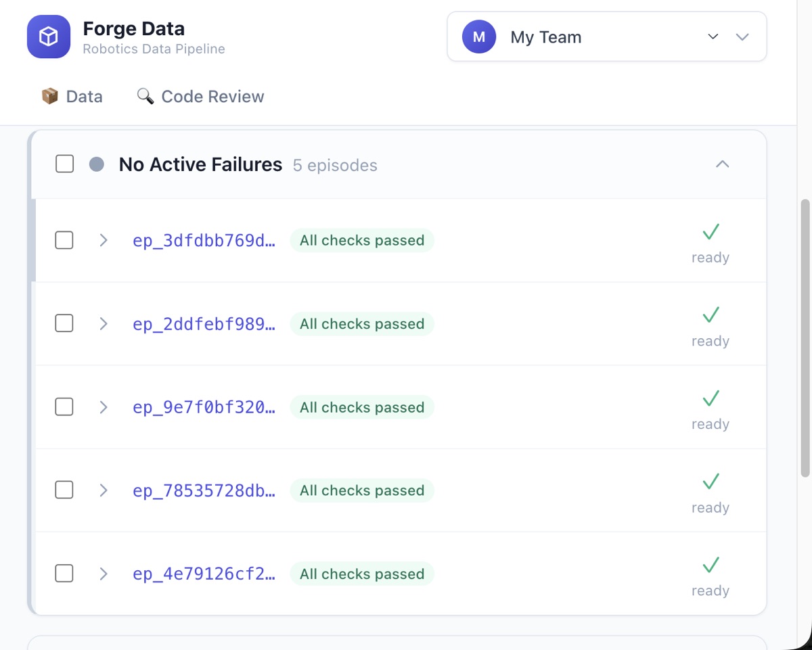Click the M avatar in team selector

(479, 37)
